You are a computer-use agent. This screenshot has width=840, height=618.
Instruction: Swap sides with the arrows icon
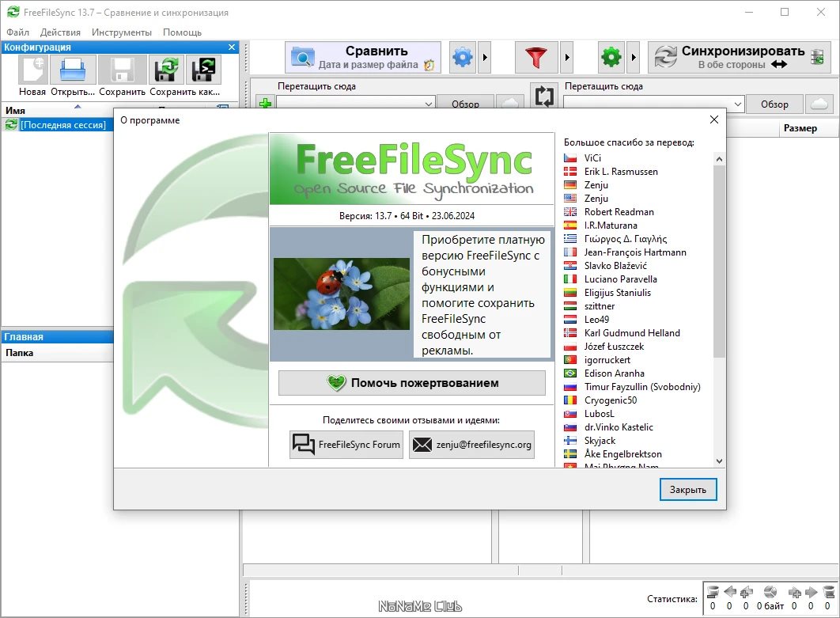click(x=543, y=96)
